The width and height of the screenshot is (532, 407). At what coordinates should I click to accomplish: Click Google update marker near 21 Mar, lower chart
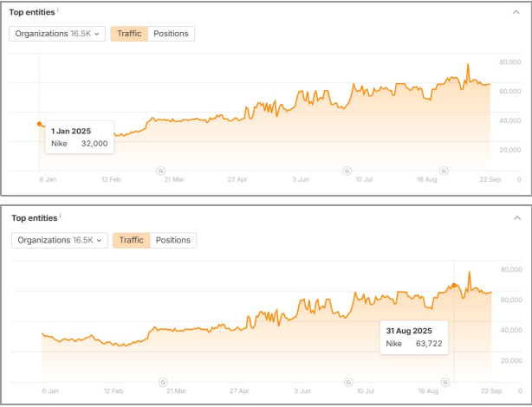tap(163, 381)
